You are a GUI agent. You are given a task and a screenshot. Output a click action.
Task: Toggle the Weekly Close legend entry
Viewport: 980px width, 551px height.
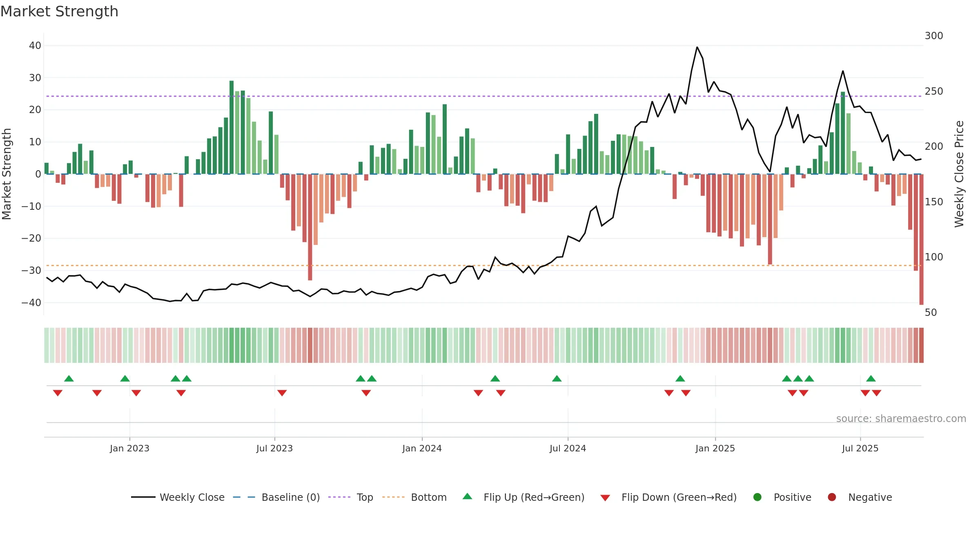click(x=178, y=497)
